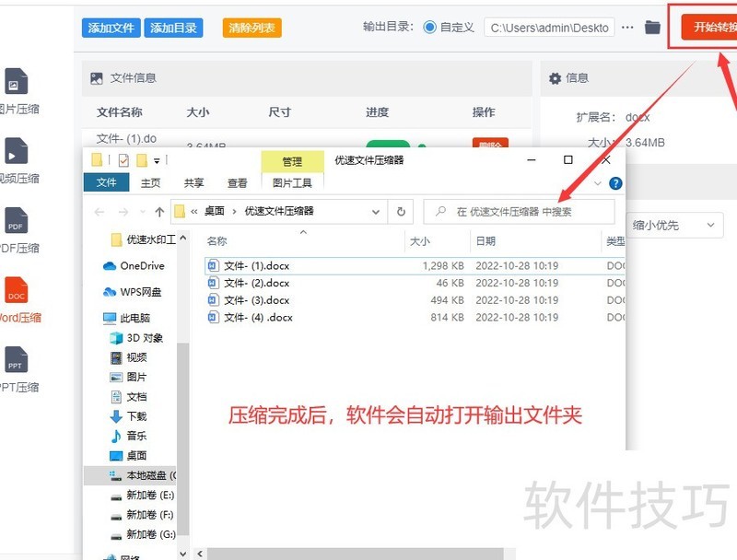The image size is (737, 560).
Task: Click the properties checkmark quick access icon
Action: pyautogui.click(x=123, y=160)
